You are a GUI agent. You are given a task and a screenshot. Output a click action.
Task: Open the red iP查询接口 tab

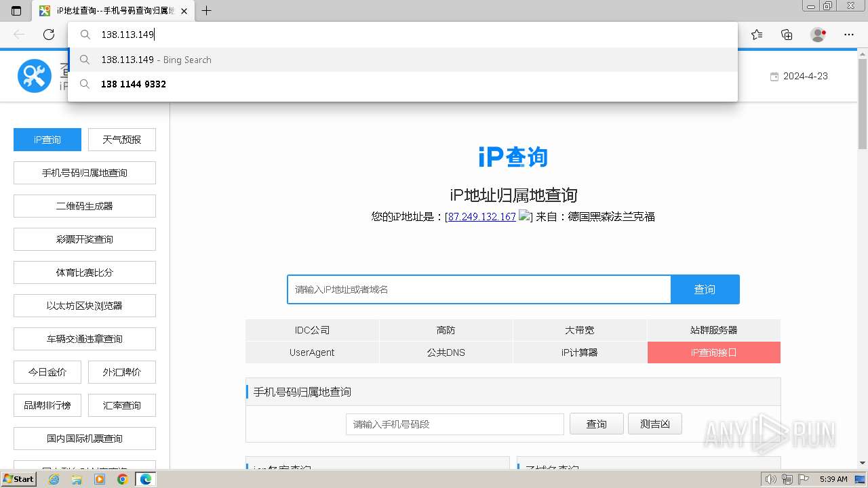pyautogui.click(x=714, y=352)
